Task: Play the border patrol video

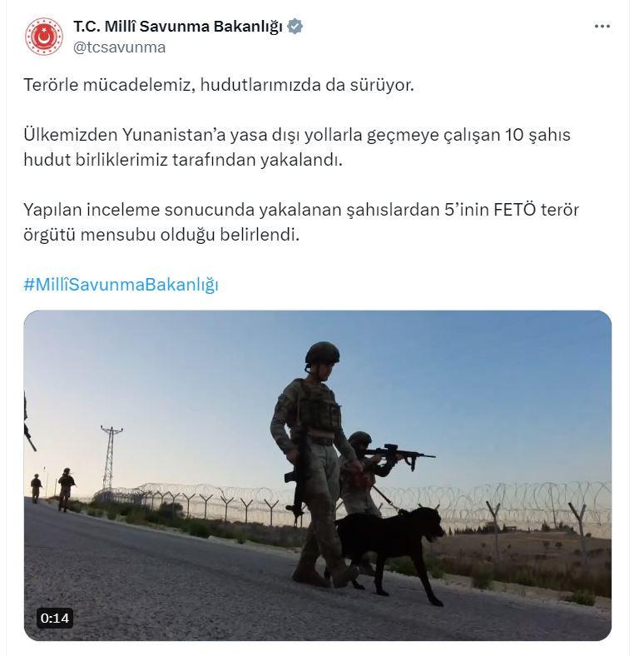Action: click(318, 475)
